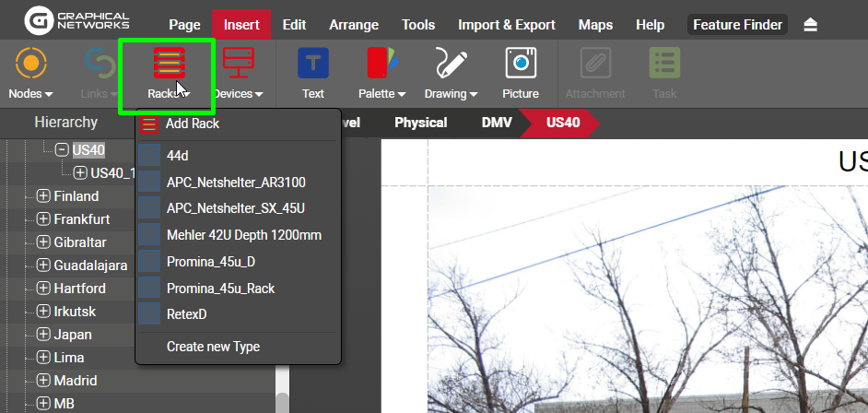The width and height of the screenshot is (868, 413).
Task: Click the Feature Finder button
Action: (737, 25)
